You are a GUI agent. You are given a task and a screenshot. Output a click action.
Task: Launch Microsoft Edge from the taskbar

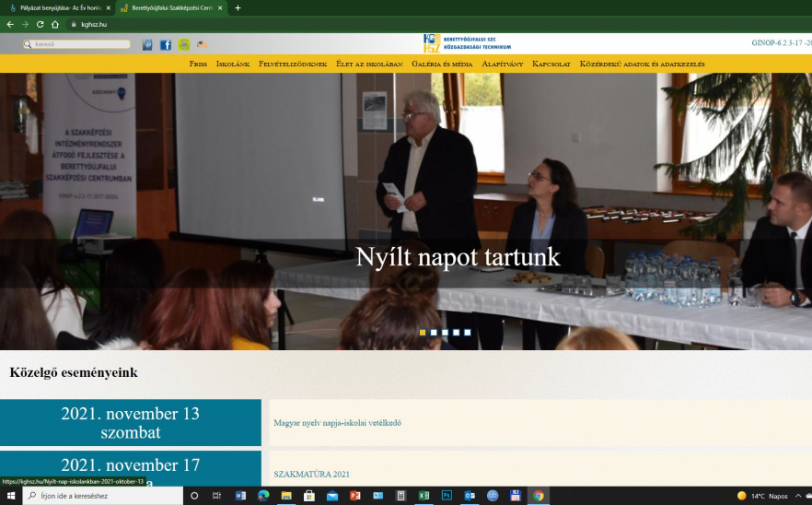pos(263,496)
